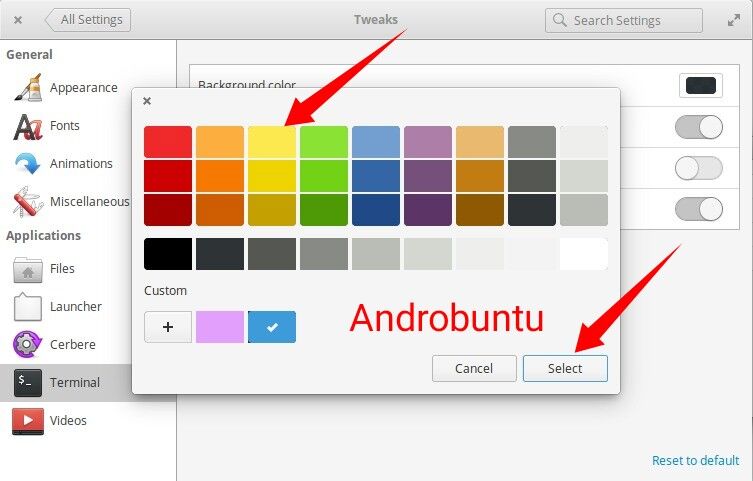Select the Videos play icon
This screenshot has width=753, height=481.
coord(28,421)
